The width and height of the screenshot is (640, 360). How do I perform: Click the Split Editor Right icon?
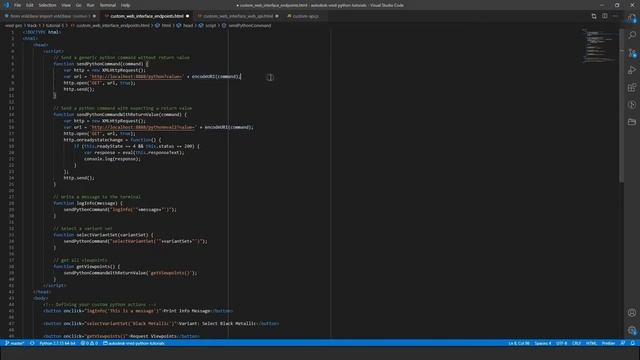click(x=604, y=16)
